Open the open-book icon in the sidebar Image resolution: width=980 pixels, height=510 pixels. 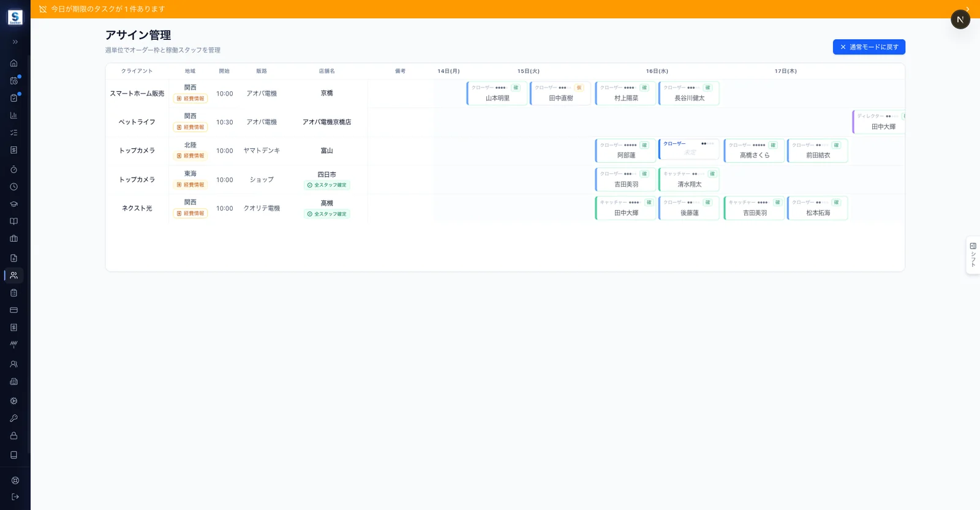[13, 221]
